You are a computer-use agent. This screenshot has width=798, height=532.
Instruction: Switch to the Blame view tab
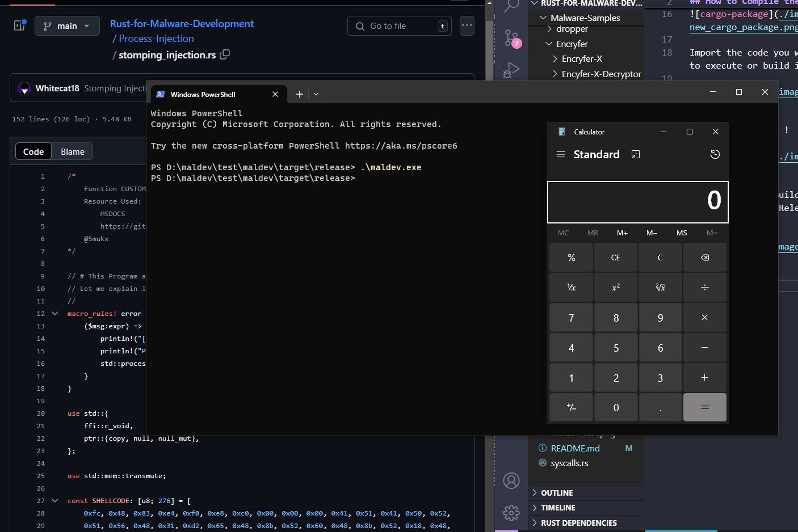(x=73, y=151)
